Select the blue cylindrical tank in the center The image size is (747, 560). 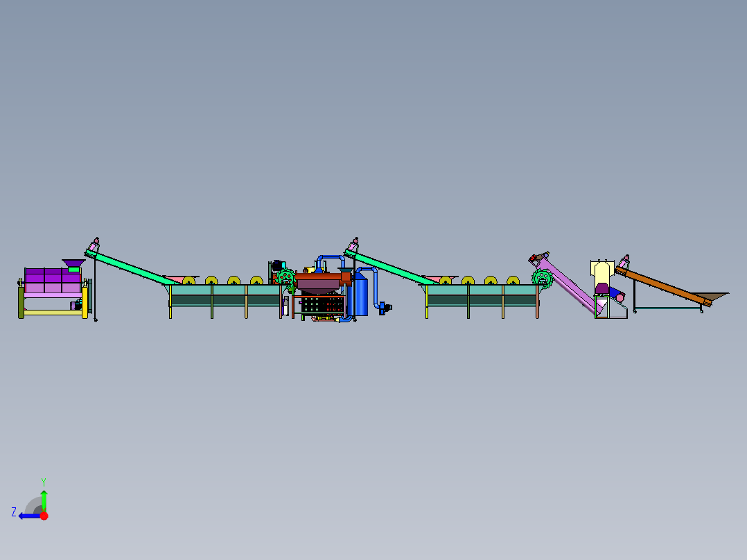[x=360, y=295]
